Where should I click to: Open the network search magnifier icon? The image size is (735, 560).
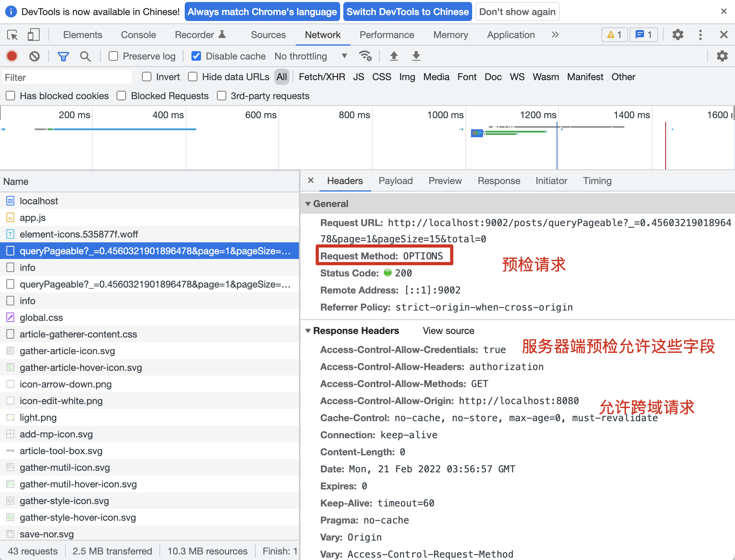tap(85, 56)
